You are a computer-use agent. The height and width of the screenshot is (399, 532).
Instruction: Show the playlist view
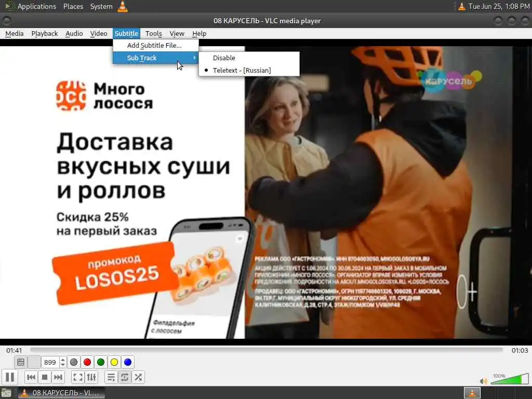click(x=111, y=377)
